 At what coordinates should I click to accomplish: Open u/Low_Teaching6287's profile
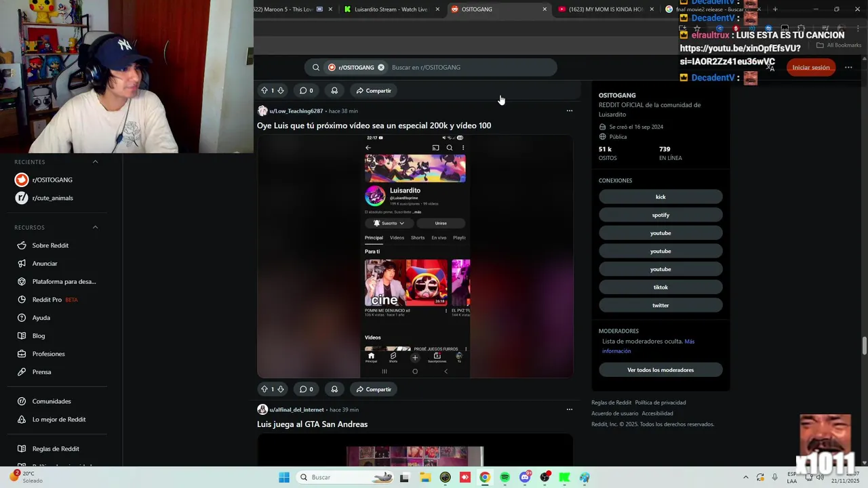296,111
